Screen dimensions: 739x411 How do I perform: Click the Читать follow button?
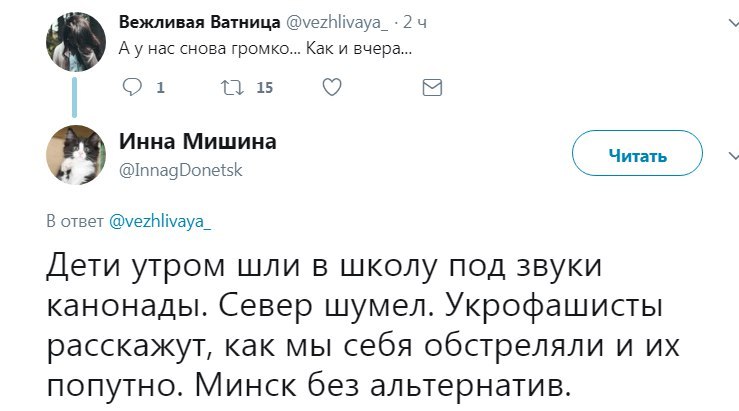pyautogui.click(x=637, y=153)
